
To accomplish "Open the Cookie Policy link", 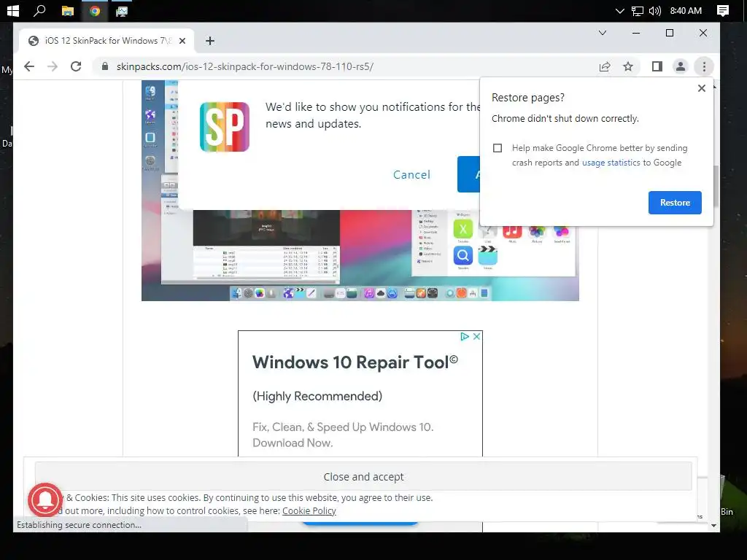I will [x=309, y=510].
